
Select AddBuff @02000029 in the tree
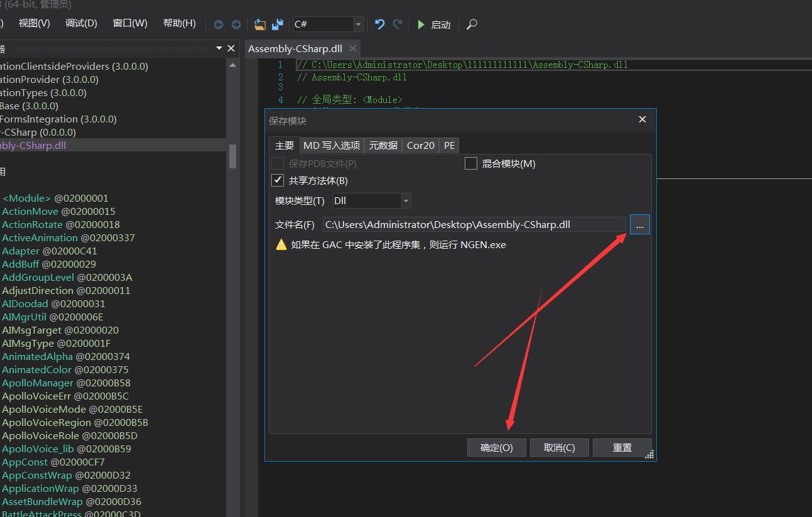tap(49, 264)
